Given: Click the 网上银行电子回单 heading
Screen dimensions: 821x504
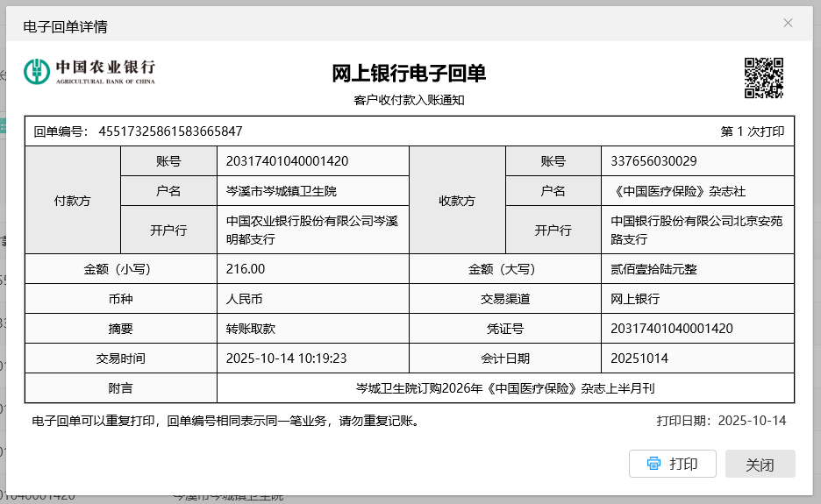Looking at the screenshot, I should 409,74.
